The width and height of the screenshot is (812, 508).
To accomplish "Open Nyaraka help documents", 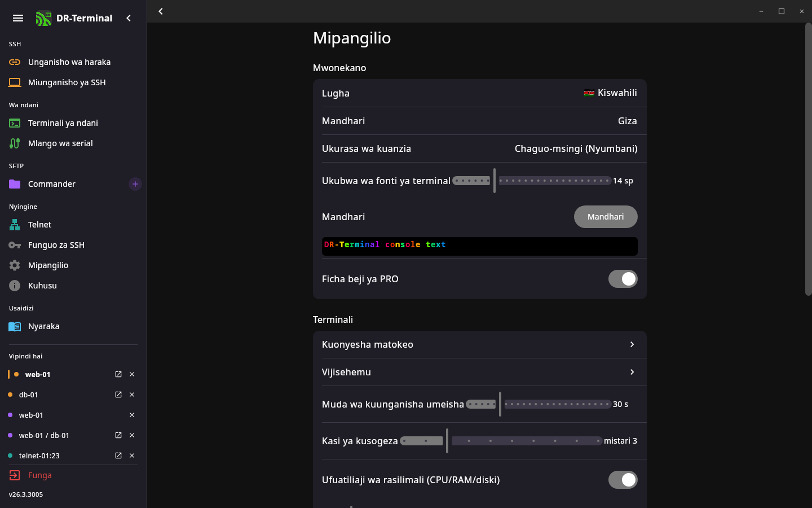I will pos(43,326).
